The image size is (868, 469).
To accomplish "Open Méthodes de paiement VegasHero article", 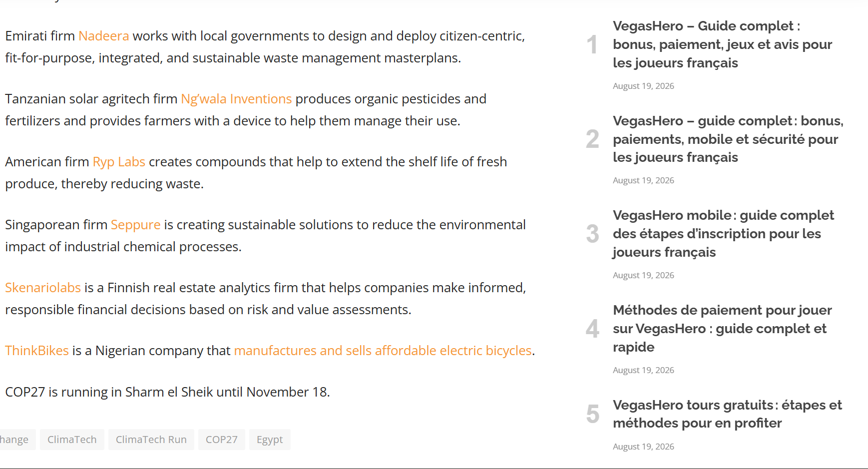I will pyautogui.click(x=722, y=329).
